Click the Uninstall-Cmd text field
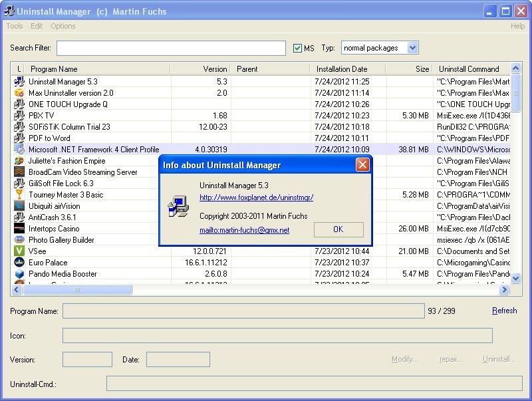This screenshot has height=401, width=532. point(314,383)
